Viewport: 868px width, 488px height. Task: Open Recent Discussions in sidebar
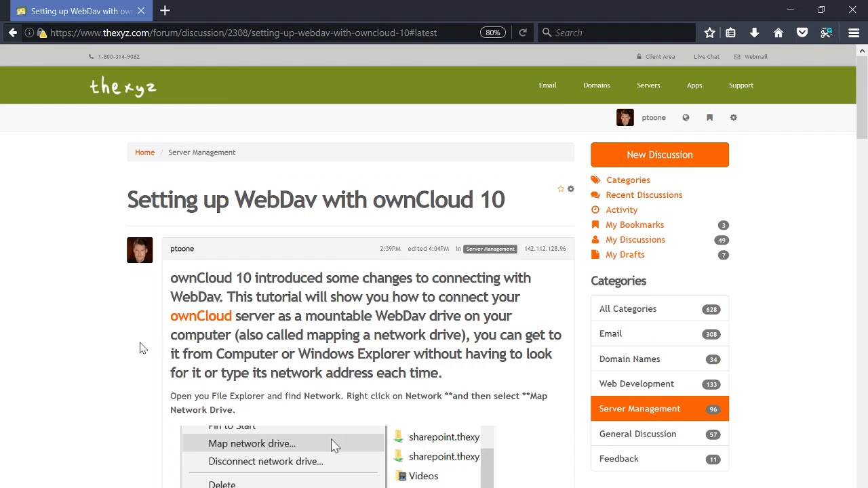pos(644,195)
